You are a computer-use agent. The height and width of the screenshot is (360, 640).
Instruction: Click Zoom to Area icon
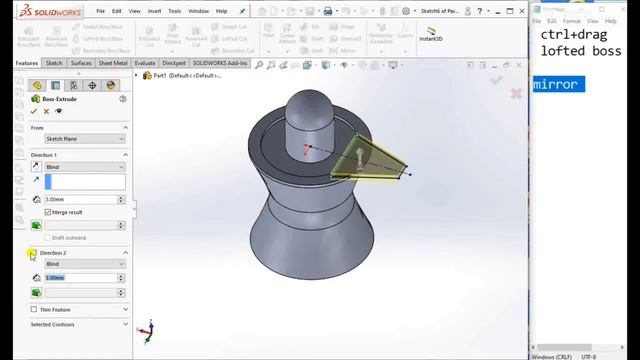(x=271, y=65)
